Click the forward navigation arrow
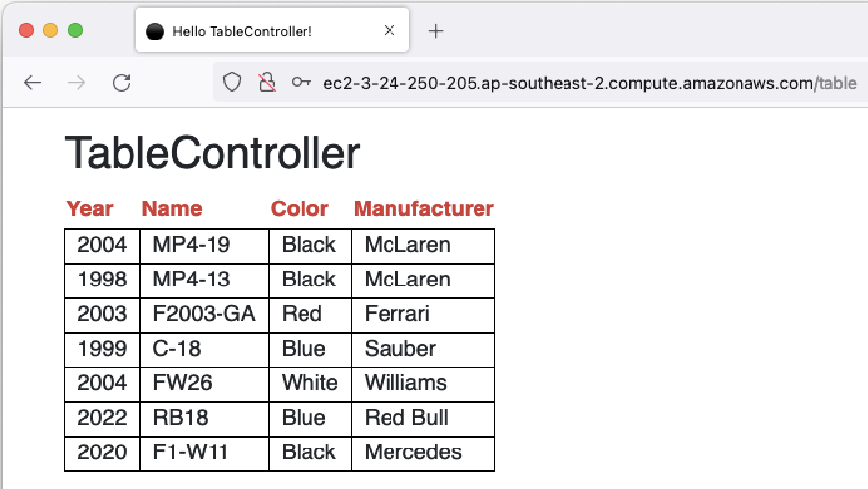The width and height of the screenshot is (868, 489). [x=76, y=83]
